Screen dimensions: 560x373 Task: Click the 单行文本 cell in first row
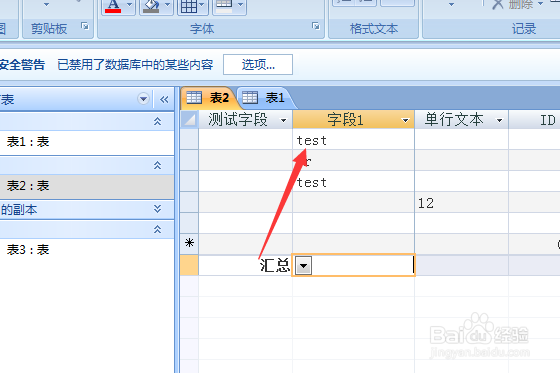click(461, 139)
